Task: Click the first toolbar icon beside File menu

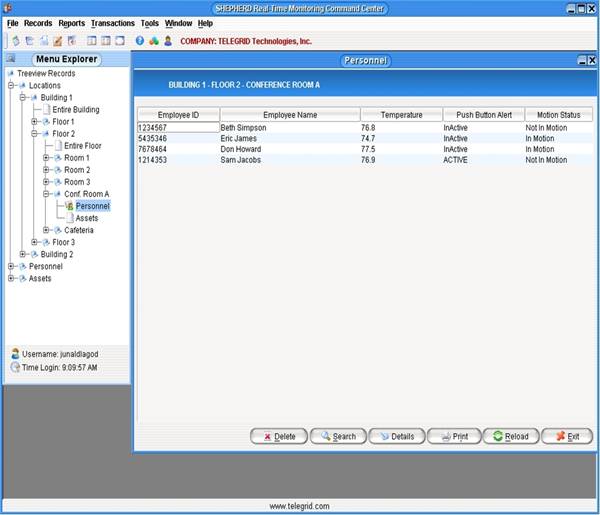Action: pos(16,41)
